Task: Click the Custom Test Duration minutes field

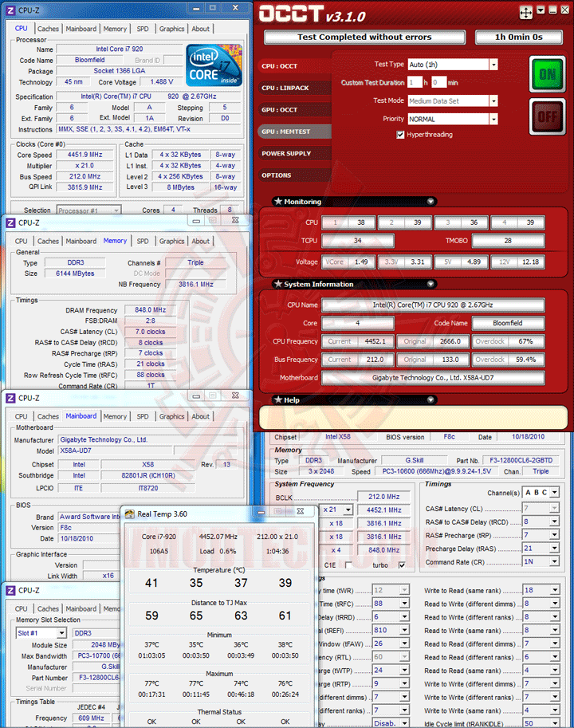Action: coord(439,83)
